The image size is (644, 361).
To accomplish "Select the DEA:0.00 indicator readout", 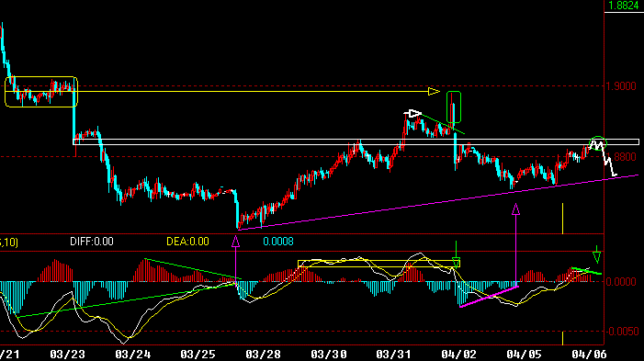I will click(187, 242).
